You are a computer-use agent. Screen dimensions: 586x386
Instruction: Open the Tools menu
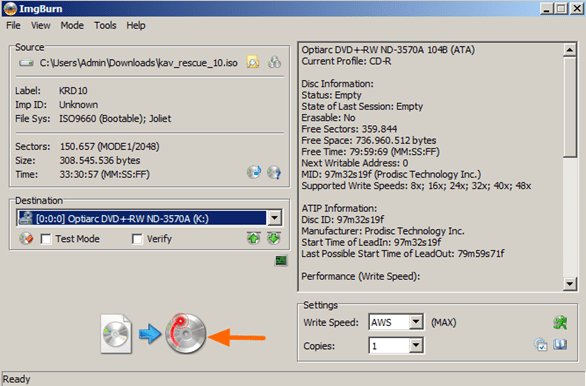[105, 25]
